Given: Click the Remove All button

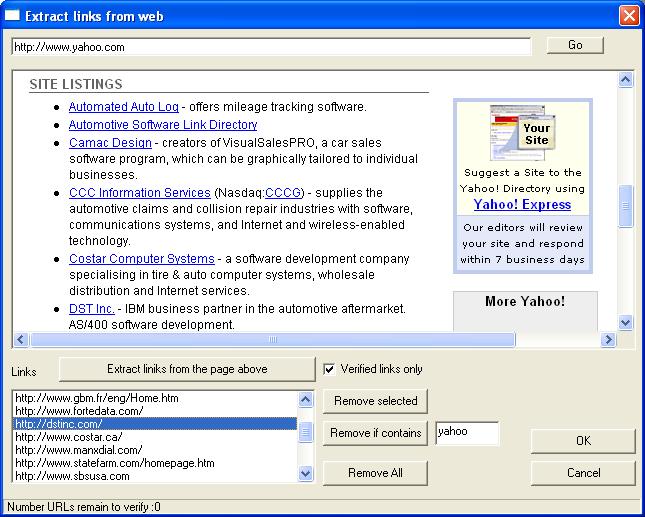Looking at the screenshot, I should pyautogui.click(x=375, y=473).
